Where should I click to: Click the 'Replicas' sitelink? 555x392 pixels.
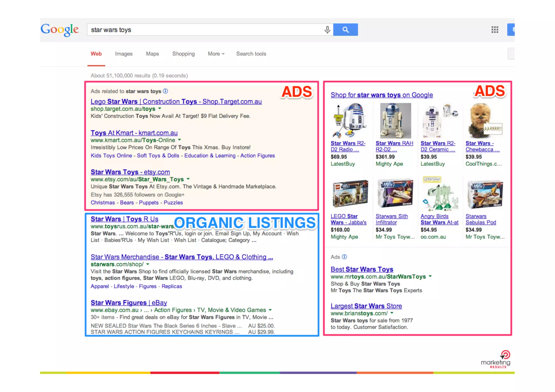click(x=172, y=286)
